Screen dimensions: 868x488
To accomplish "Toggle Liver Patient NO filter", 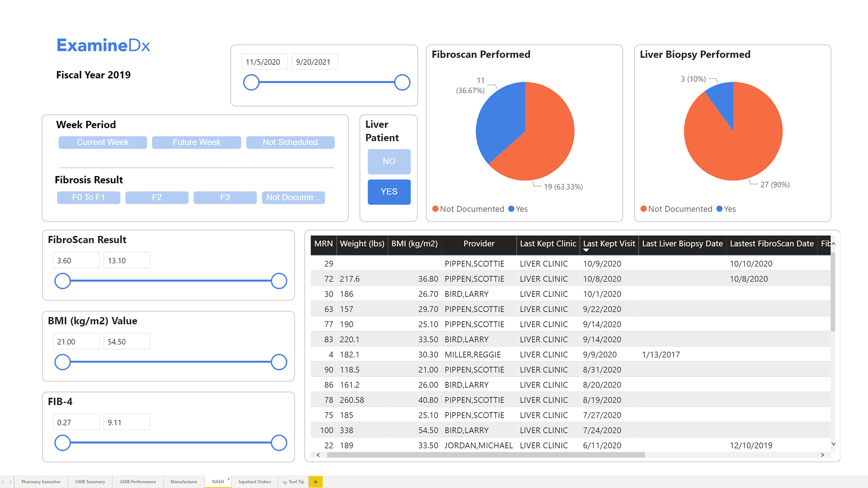I will point(389,161).
